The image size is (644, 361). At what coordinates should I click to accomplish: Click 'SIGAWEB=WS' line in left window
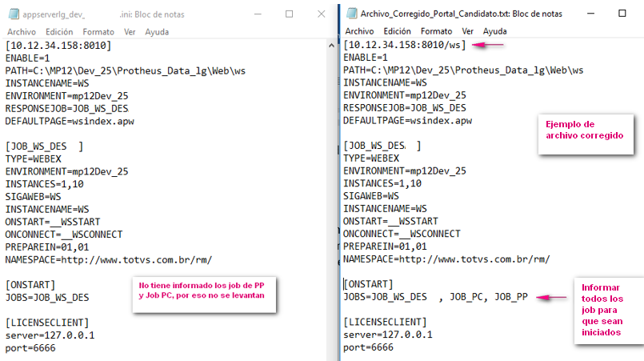(x=33, y=197)
